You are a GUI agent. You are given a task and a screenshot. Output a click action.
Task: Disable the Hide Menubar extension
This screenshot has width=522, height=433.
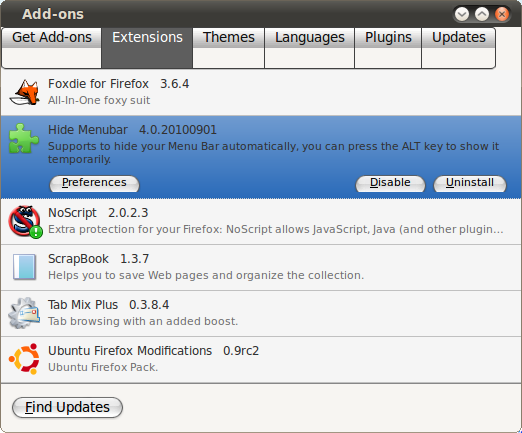[390, 184]
